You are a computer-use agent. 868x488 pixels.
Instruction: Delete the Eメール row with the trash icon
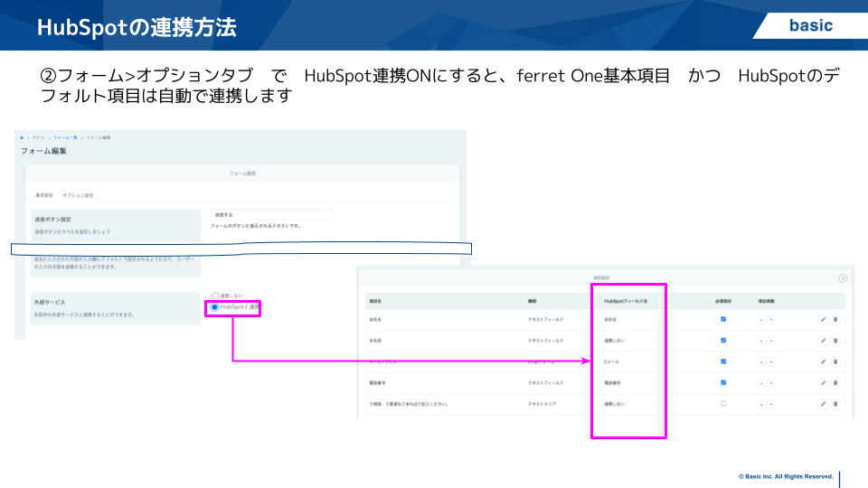pos(835,361)
